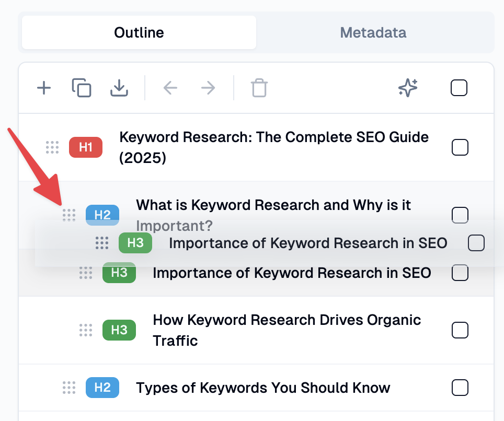Click the duplicate (copy) icon in toolbar

pyautogui.click(x=82, y=88)
